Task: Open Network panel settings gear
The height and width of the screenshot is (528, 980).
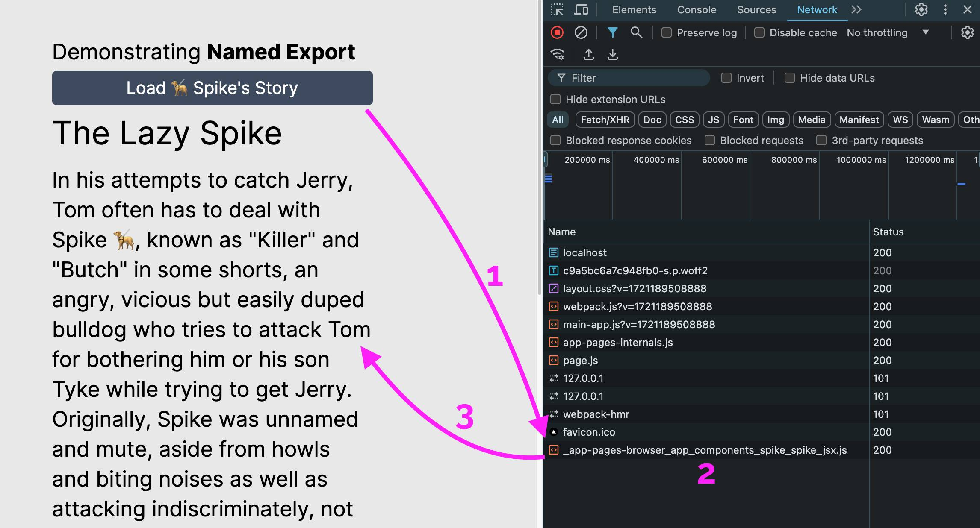Action: (967, 32)
